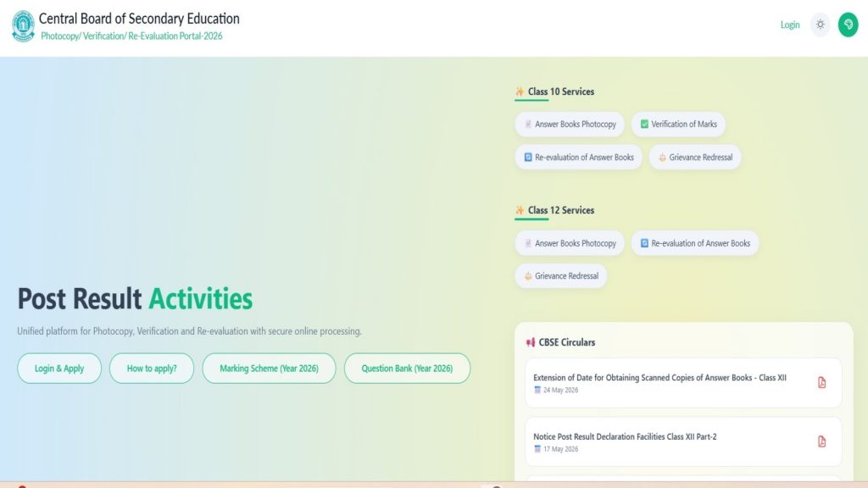The height and width of the screenshot is (488, 868).
Task: Click Notice Post Result Declaration Facilities Class XII Part-2
Action: click(625, 436)
